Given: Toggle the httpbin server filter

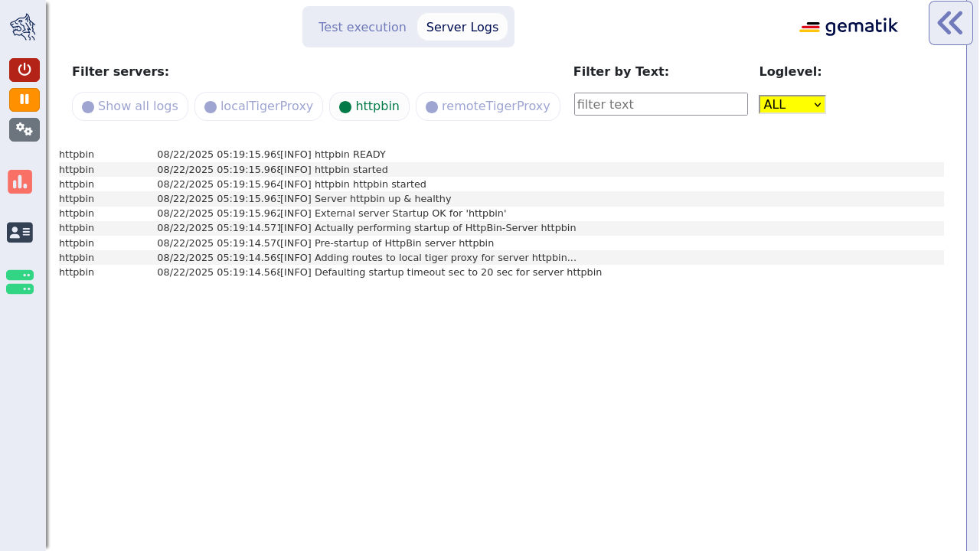Looking at the screenshot, I should [369, 106].
